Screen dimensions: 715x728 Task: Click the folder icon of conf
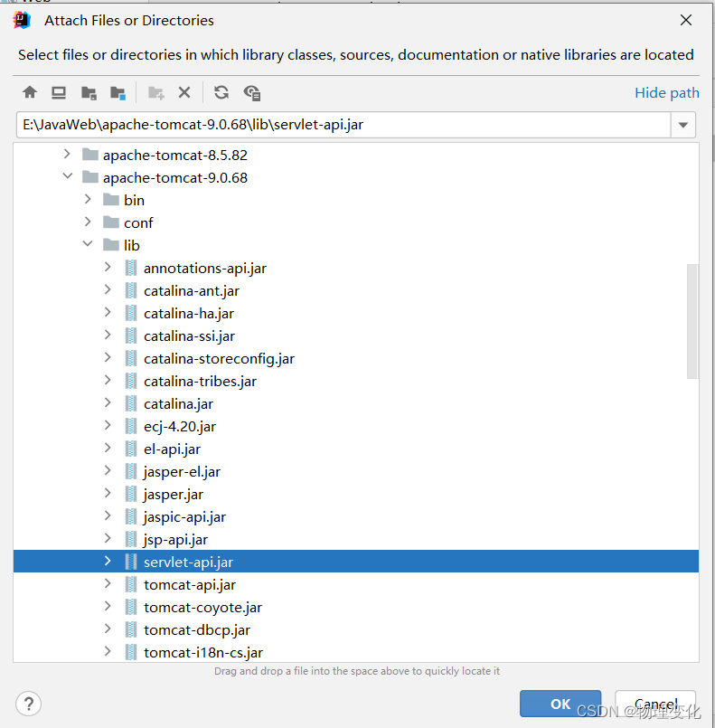pos(111,222)
